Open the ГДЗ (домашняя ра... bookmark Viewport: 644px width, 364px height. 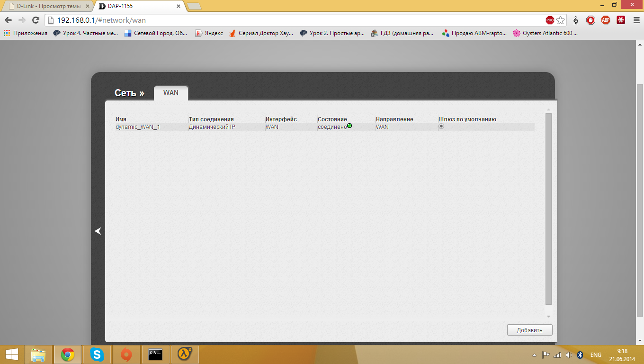[x=402, y=33]
